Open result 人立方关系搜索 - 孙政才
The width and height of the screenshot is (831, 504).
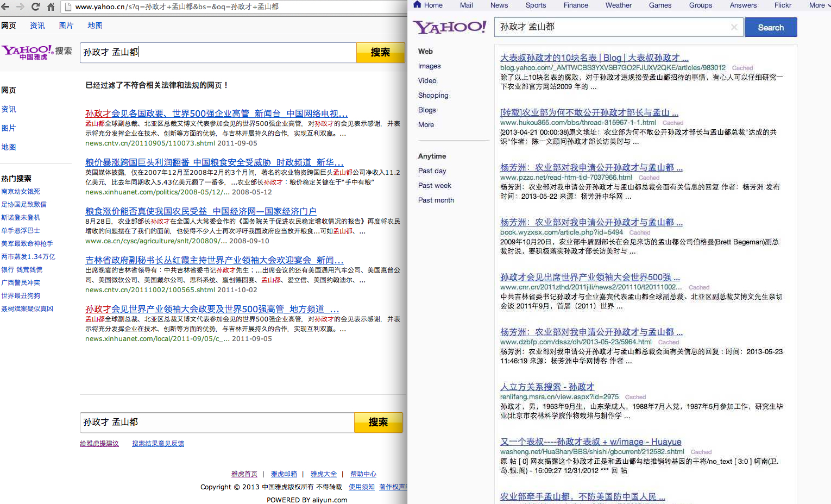click(x=547, y=387)
